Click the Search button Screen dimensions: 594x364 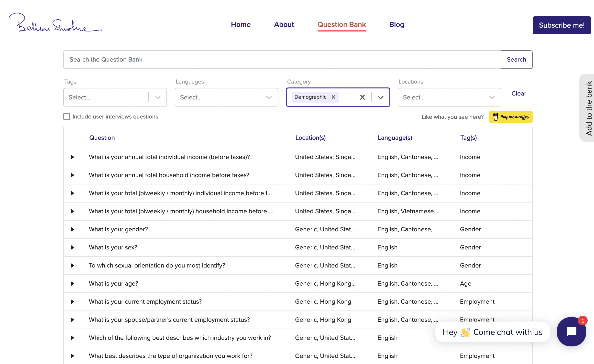click(x=516, y=59)
